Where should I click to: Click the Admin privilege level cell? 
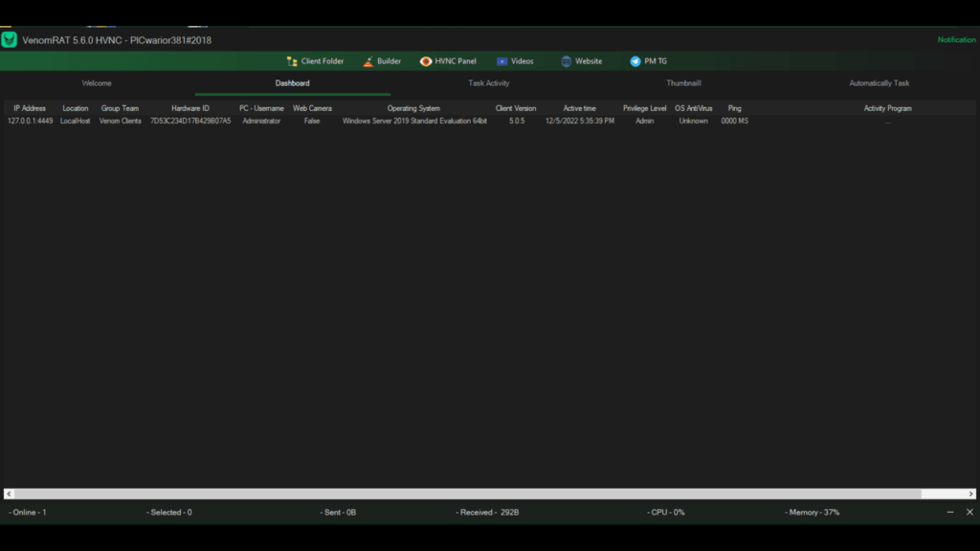pos(644,121)
